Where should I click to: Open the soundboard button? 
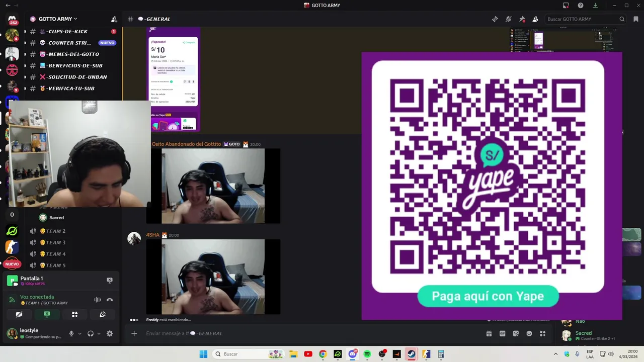pyautogui.click(x=103, y=314)
